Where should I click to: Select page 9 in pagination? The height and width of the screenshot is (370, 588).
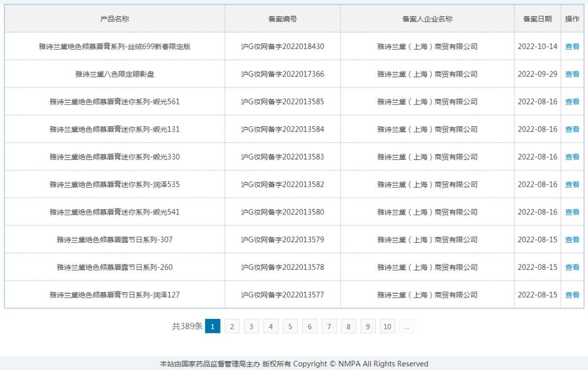point(368,326)
